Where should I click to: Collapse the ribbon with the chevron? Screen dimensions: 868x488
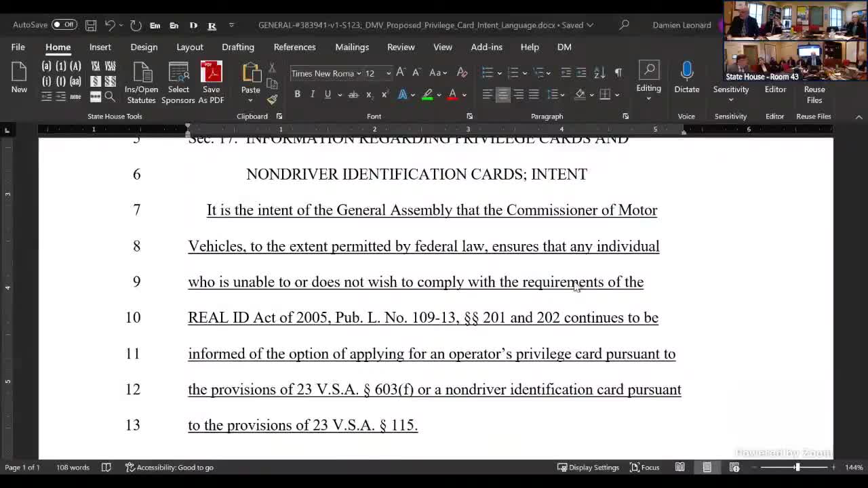click(x=859, y=117)
